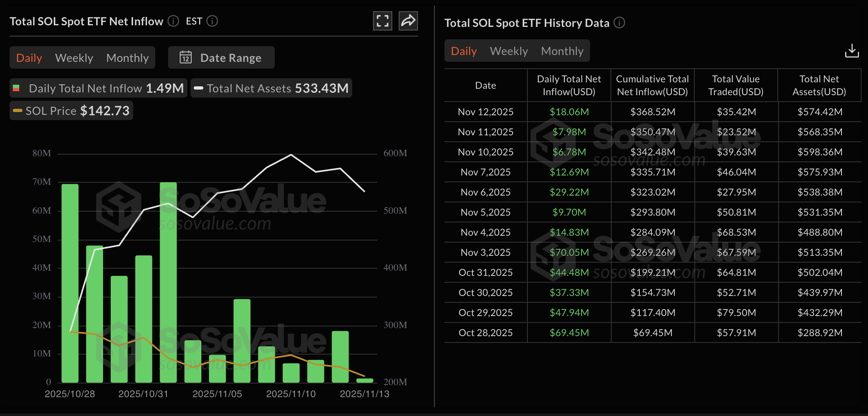
Task: Select the Daily tab in History Data
Action: tap(463, 51)
